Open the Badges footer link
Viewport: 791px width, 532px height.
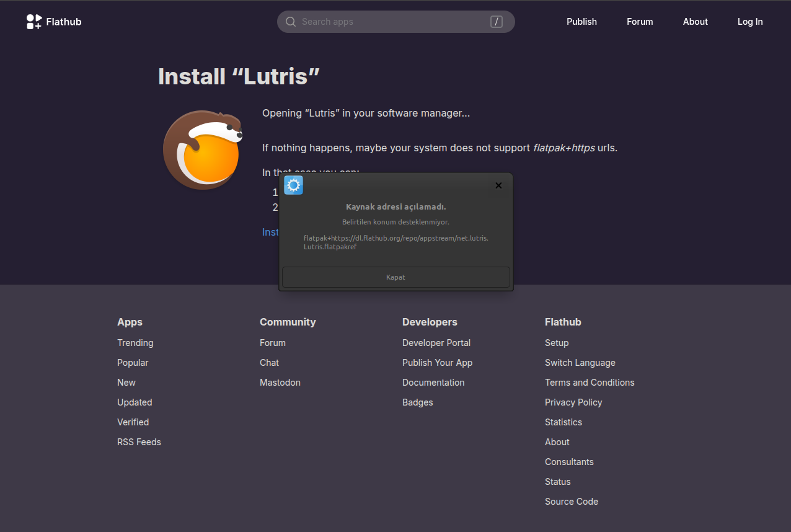418,402
